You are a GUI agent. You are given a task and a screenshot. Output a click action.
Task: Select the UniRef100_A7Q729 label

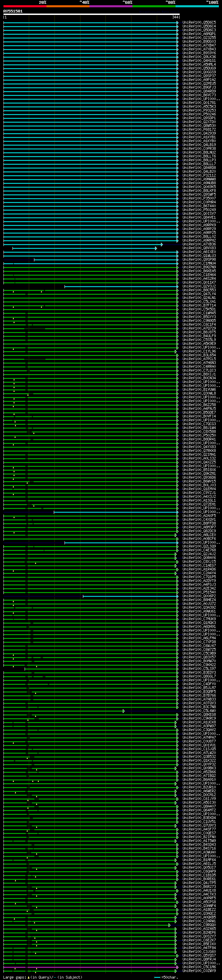(199, 328)
